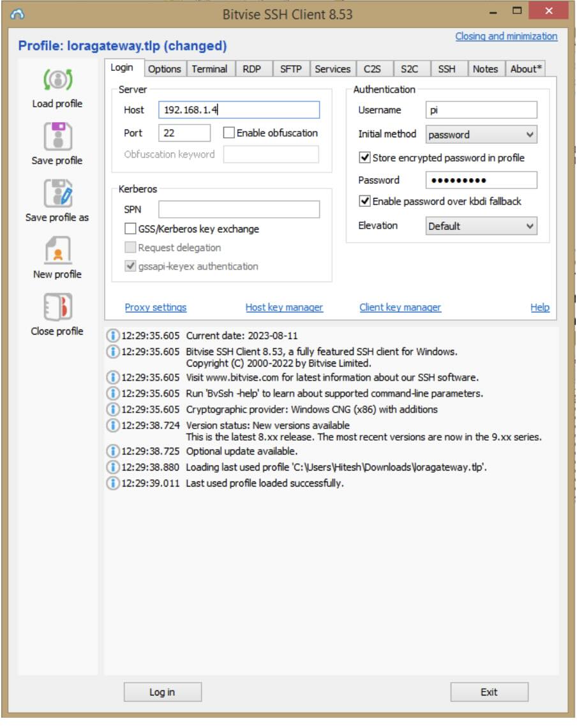Screen dimensions: 577x728
Task: Uncheck Store encrypted password in profile
Action: (365, 158)
